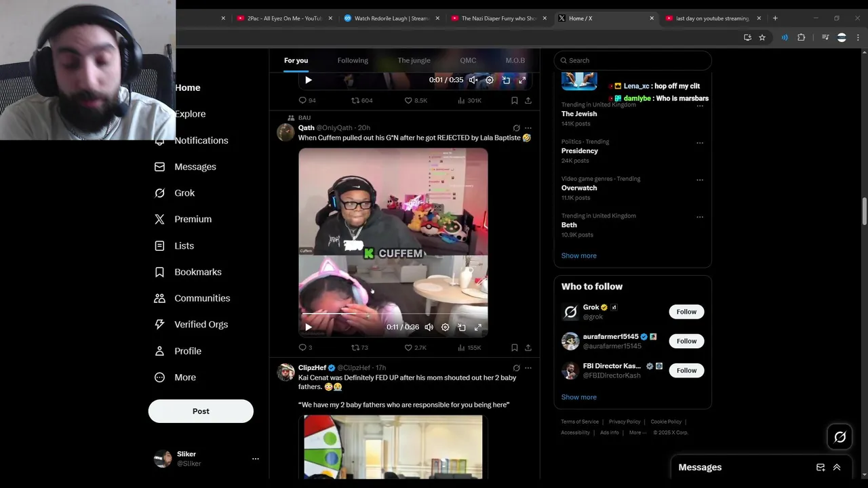Switch to the For you tab
This screenshot has width=868, height=488.
[x=296, y=60]
